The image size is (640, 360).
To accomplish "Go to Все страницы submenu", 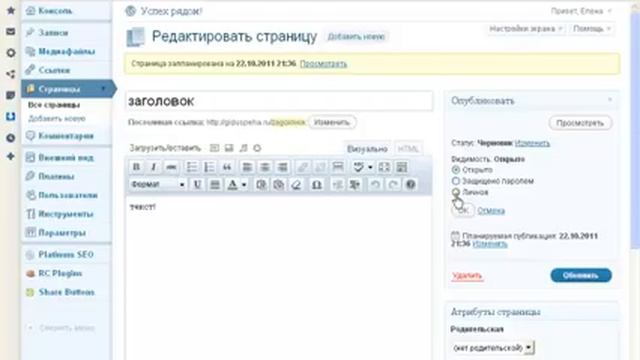I will coord(53,105).
